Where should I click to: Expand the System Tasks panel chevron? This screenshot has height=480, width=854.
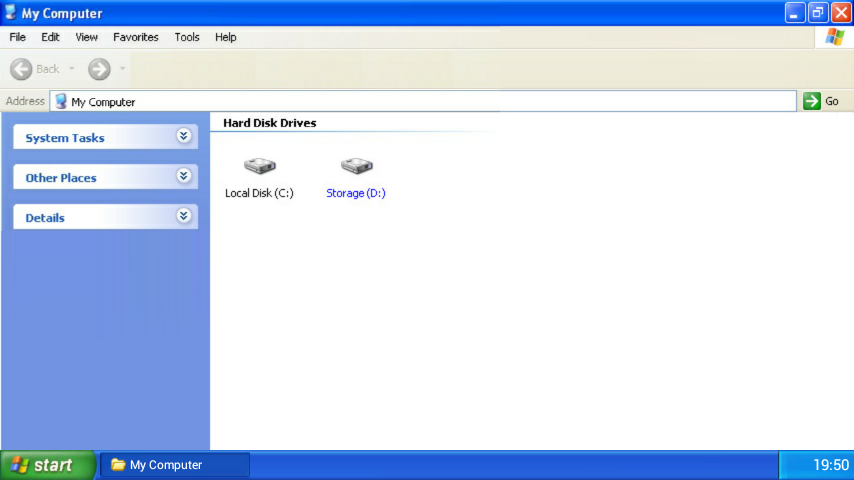tap(184, 136)
